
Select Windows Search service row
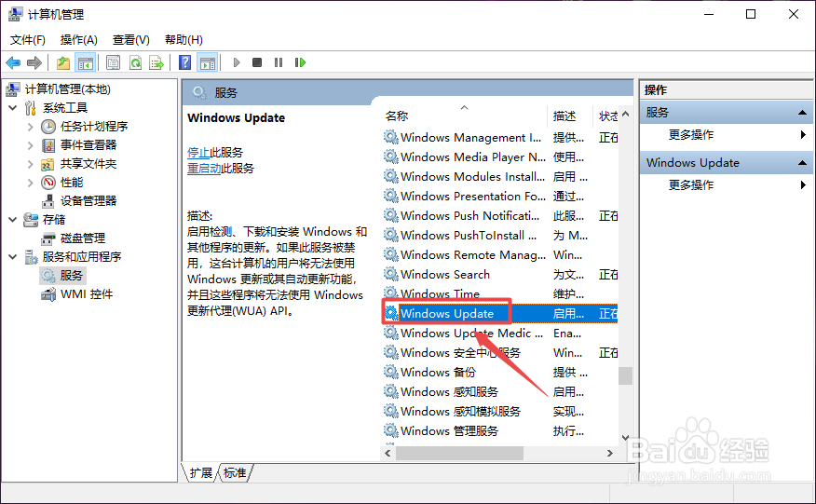coord(500,275)
